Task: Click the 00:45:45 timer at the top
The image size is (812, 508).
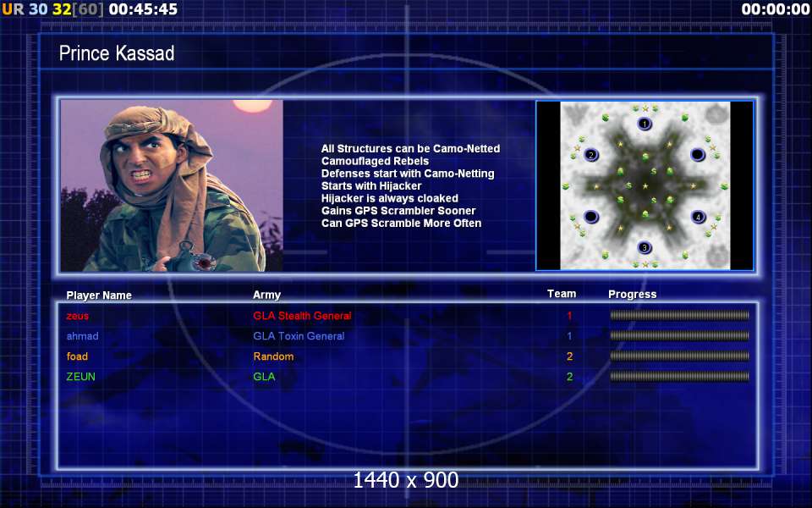Action: [x=144, y=8]
